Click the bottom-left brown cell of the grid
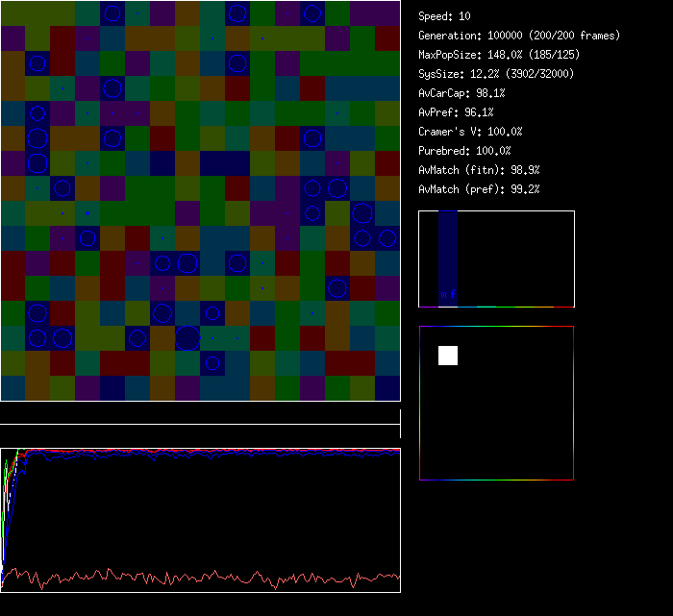 pos(12,387)
